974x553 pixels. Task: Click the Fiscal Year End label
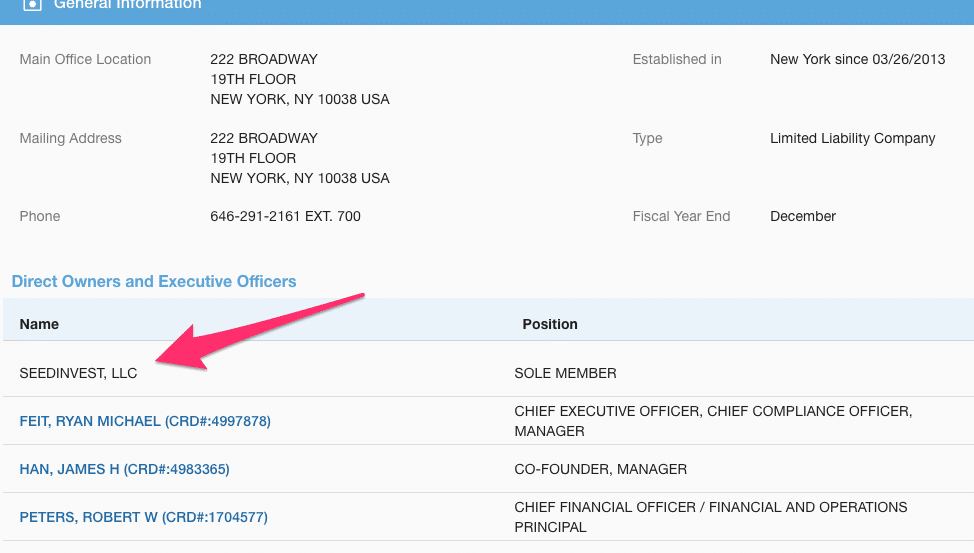tap(681, 216)
